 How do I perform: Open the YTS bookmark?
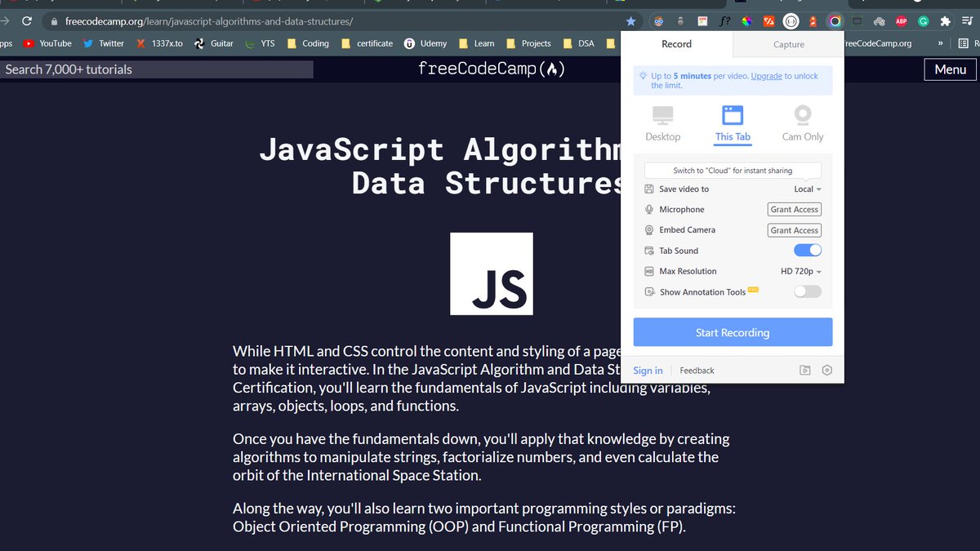click(261, 43)
